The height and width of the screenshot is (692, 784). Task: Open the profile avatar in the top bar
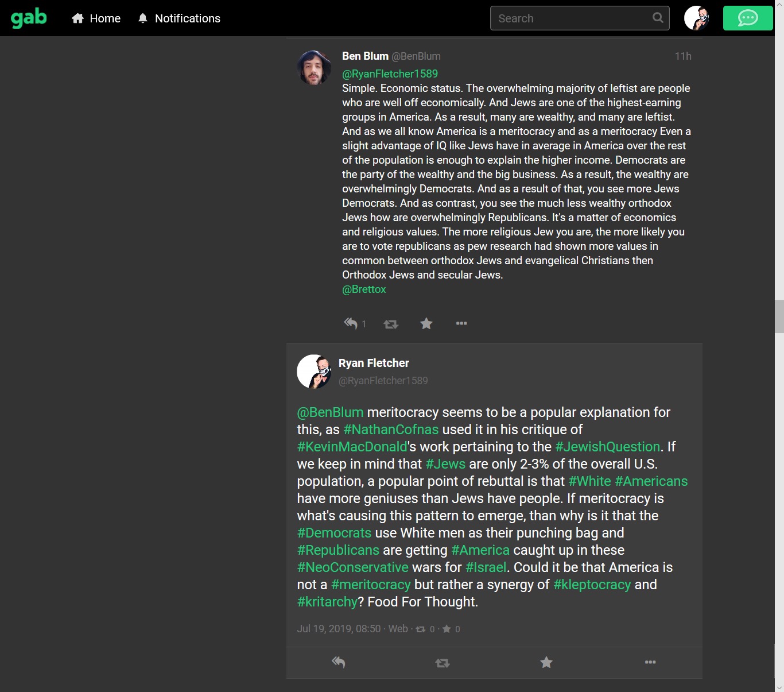(696, 18)
